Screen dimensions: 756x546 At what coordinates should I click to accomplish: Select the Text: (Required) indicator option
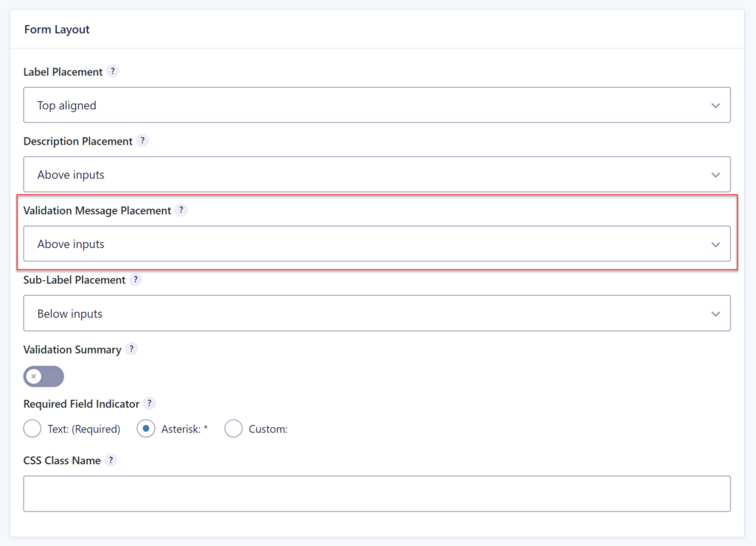(x=32, y=428)
